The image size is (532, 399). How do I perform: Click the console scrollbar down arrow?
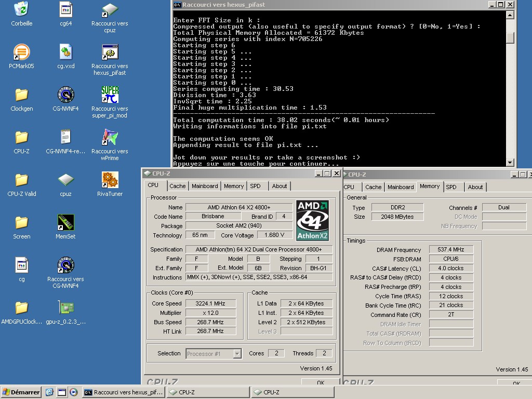click(x=510, y=163)
